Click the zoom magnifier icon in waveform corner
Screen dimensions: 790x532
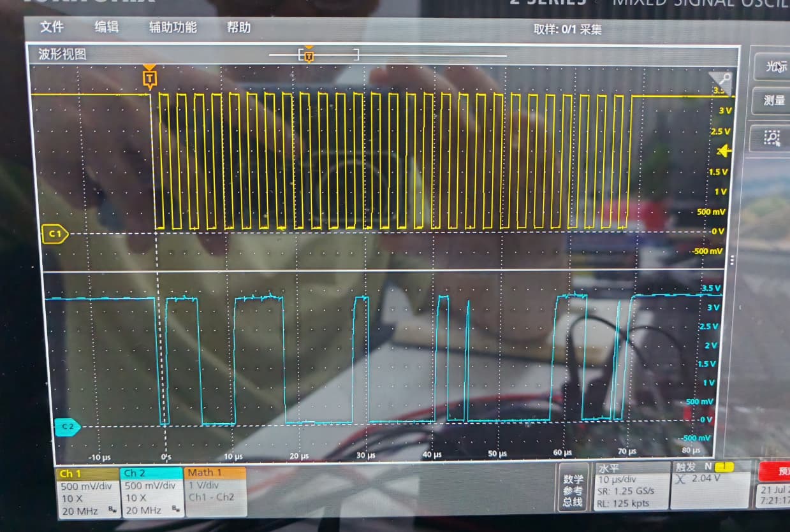[722, 82]
